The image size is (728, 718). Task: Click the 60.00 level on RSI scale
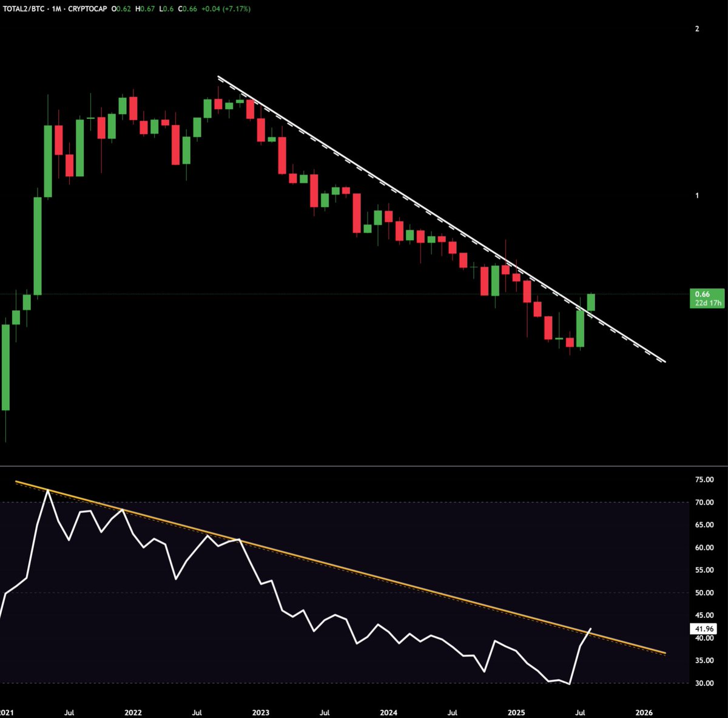pos(704,547)
